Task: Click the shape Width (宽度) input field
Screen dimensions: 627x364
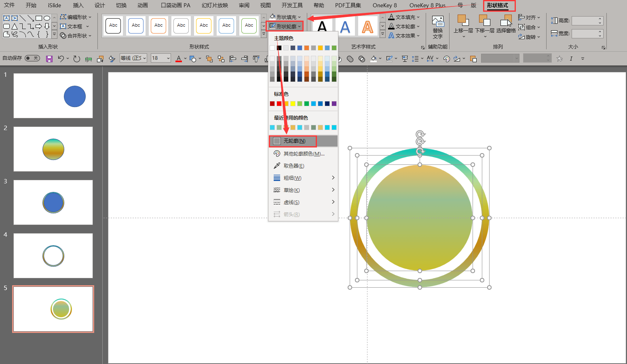Action: 587,34
